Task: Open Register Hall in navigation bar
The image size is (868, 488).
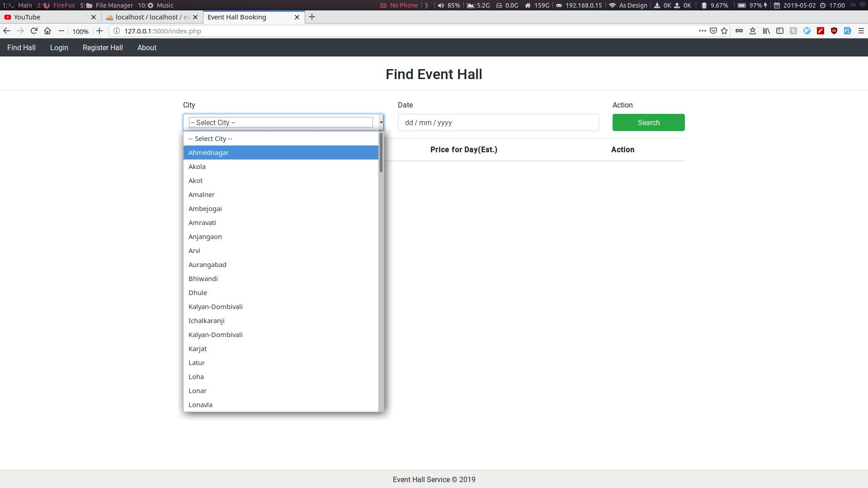Action: (103, 47)
